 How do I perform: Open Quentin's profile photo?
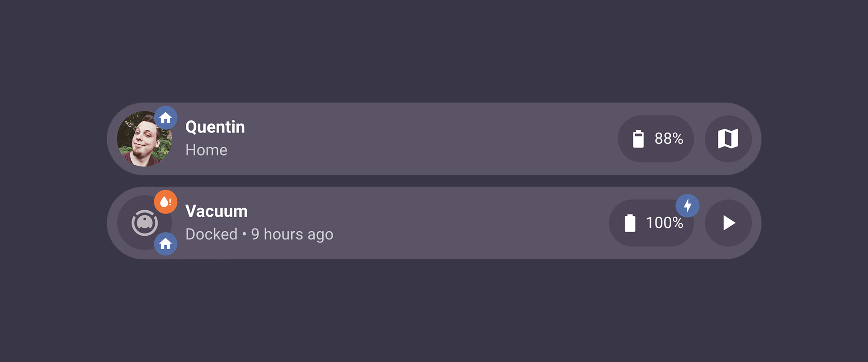(x=142, y=141)
